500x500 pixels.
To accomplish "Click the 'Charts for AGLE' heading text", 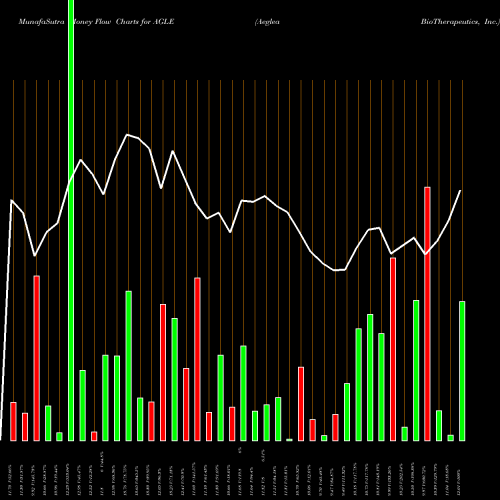I will pyautogui.click(x=145, y=22).
